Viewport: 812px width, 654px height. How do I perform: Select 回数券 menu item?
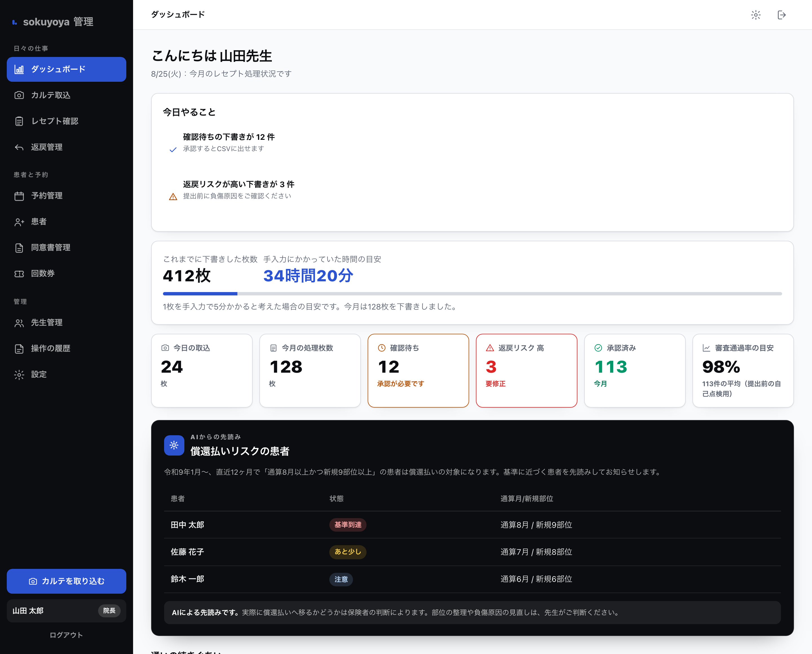[66, 274]
